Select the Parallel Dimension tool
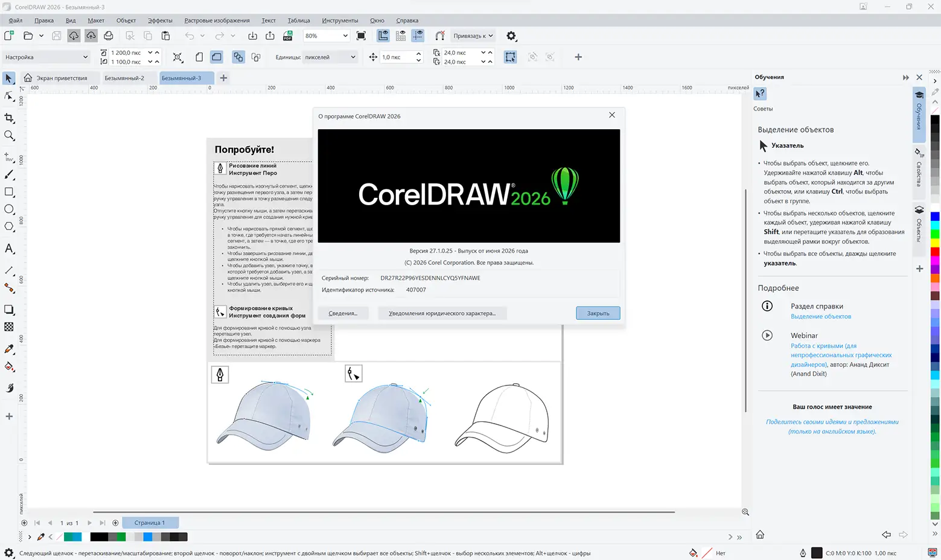 (x=9, y=270)
